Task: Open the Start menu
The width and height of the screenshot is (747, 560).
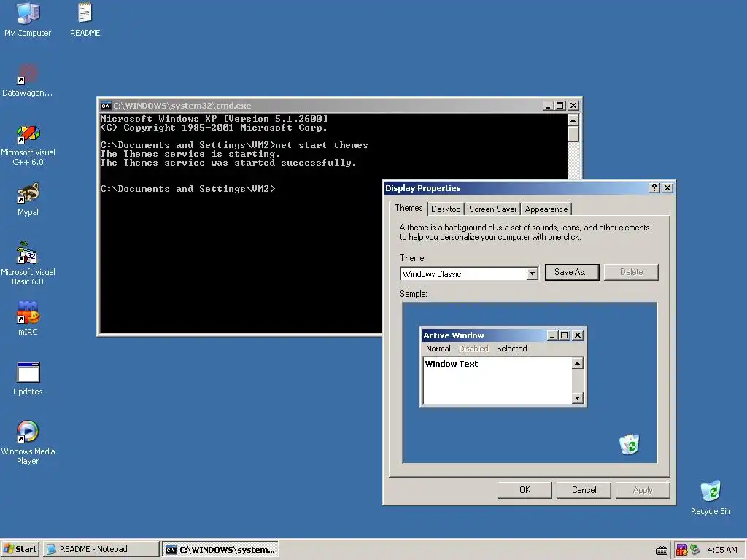Action: pos(20,549)
